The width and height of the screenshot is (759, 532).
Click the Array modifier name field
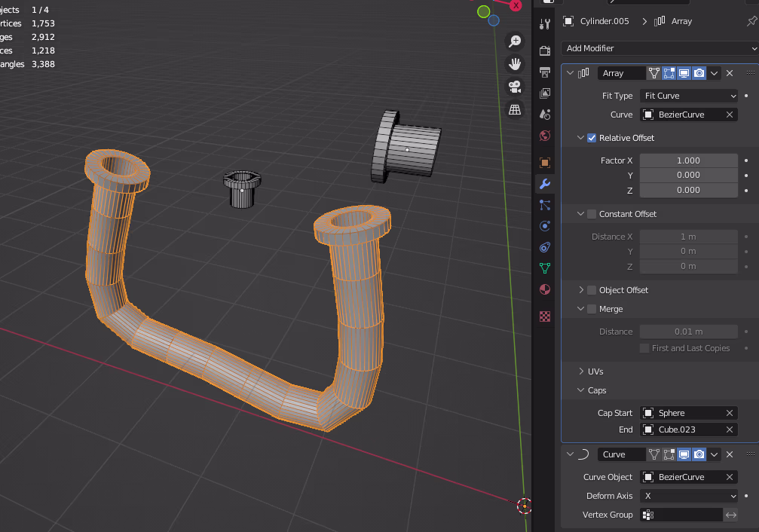[x=621, y=73]
